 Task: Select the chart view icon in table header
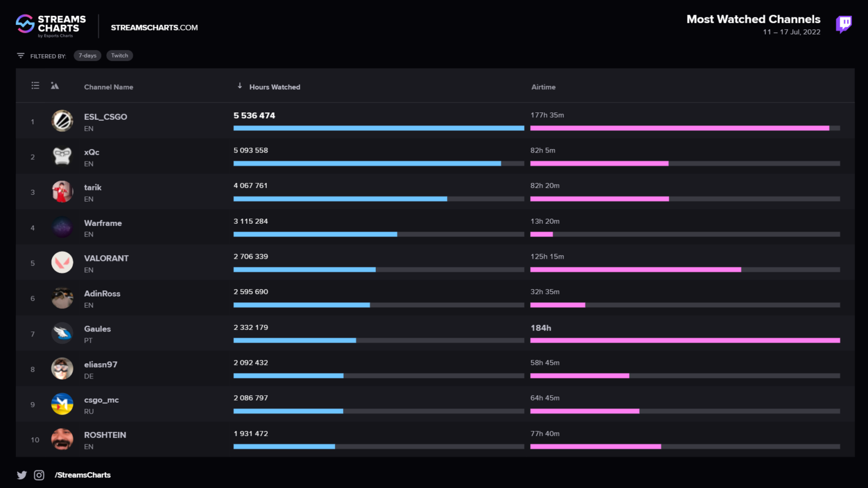pyautogui.click(x=55, y=85)
